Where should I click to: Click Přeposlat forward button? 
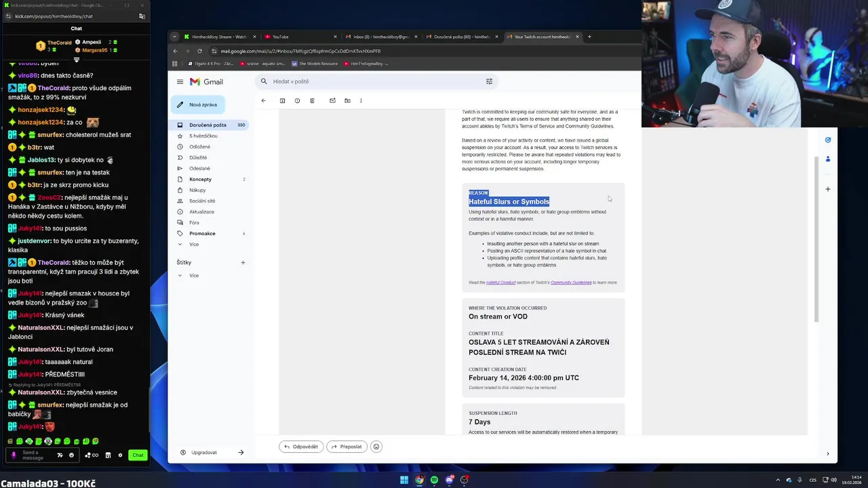coord(347,447)
